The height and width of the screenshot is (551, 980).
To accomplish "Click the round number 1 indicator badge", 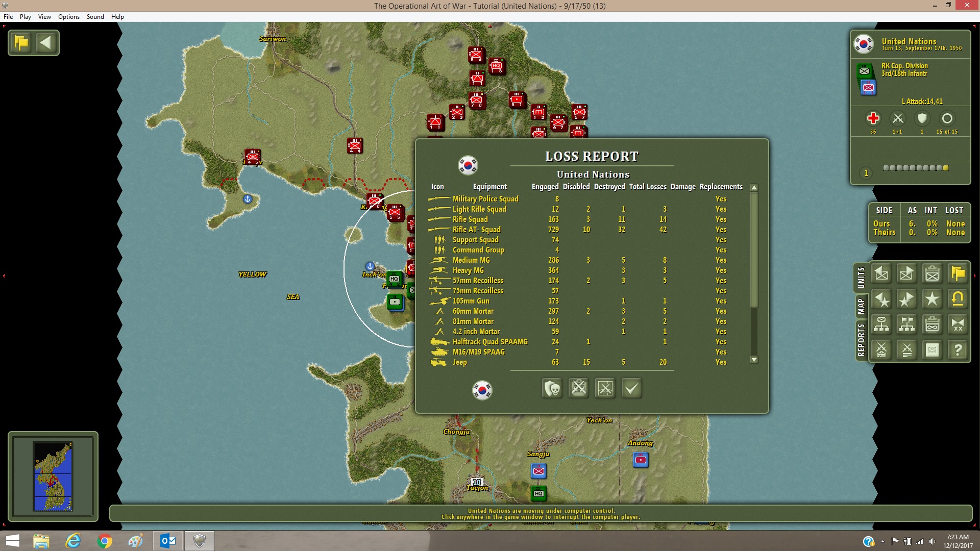I will tap(866, 173).
